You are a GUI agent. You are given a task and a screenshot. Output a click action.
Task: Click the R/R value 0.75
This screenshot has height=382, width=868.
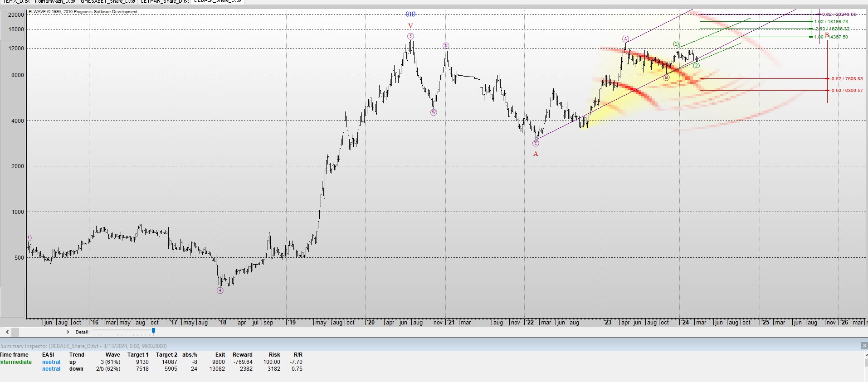[297, 369]
